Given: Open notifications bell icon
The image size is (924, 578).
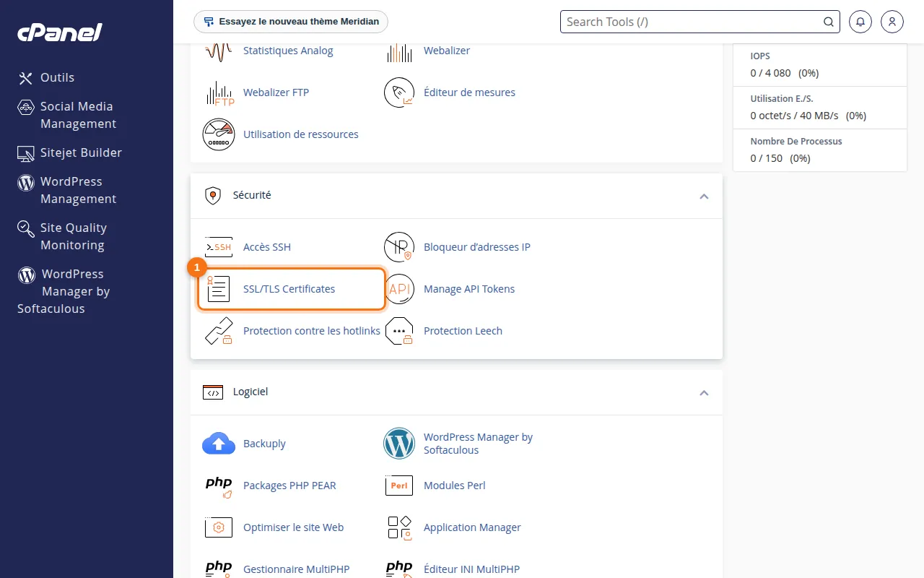Looking at the screenshot, I should click(x=860, y=22).
